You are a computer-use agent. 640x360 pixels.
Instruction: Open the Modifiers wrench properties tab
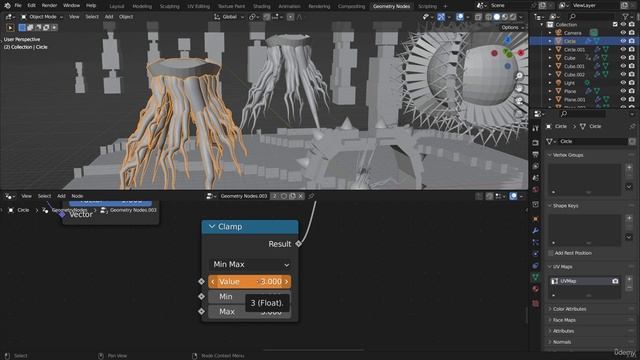(536, 231)
